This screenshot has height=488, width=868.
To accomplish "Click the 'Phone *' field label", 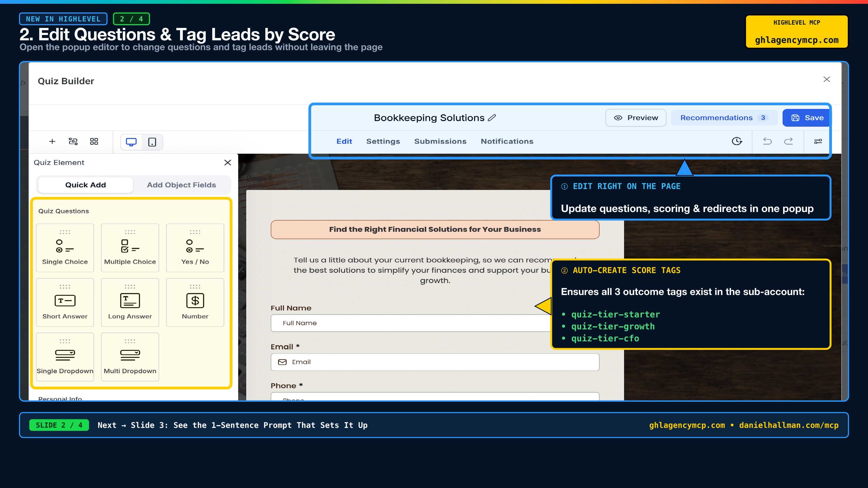I will [x=287, y=386].
